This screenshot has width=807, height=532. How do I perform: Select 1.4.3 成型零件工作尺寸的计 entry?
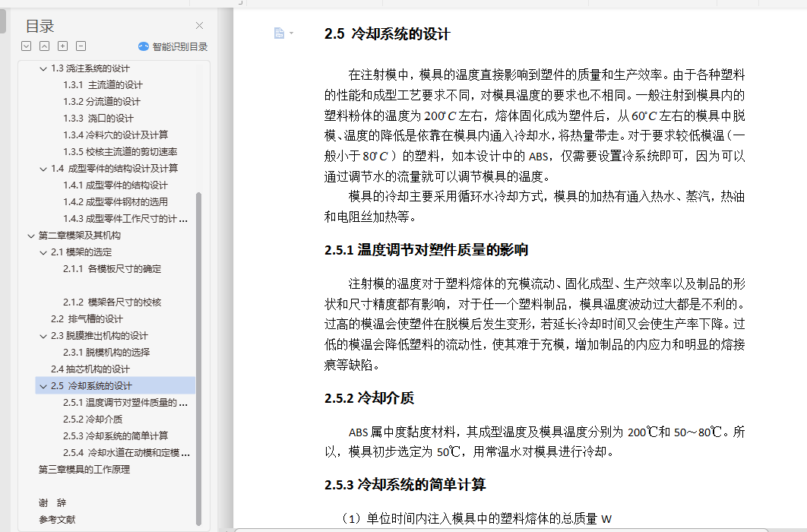[x=125, y=219]
